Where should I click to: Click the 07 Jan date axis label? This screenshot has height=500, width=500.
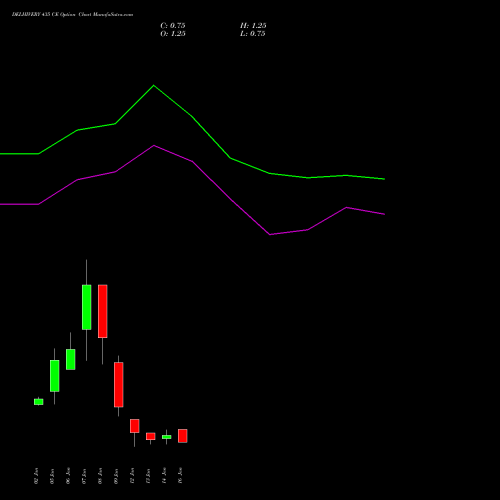tap(84, 476)
